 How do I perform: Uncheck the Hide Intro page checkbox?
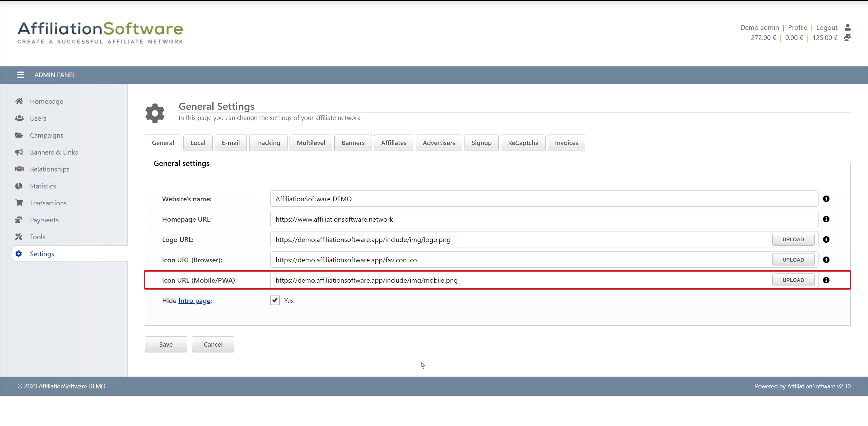(x=275, y=300)
